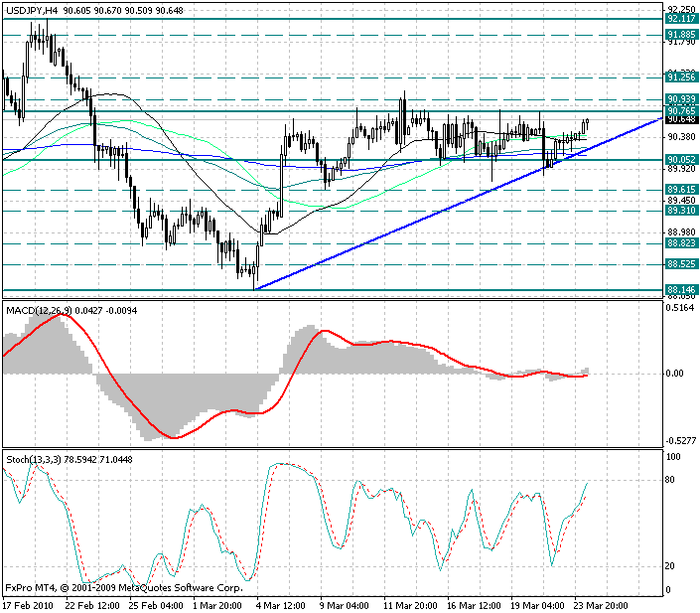Click the MACD scale value 0.5164
This screenshot has height=613, width=700.
click(x=680, y=308)
